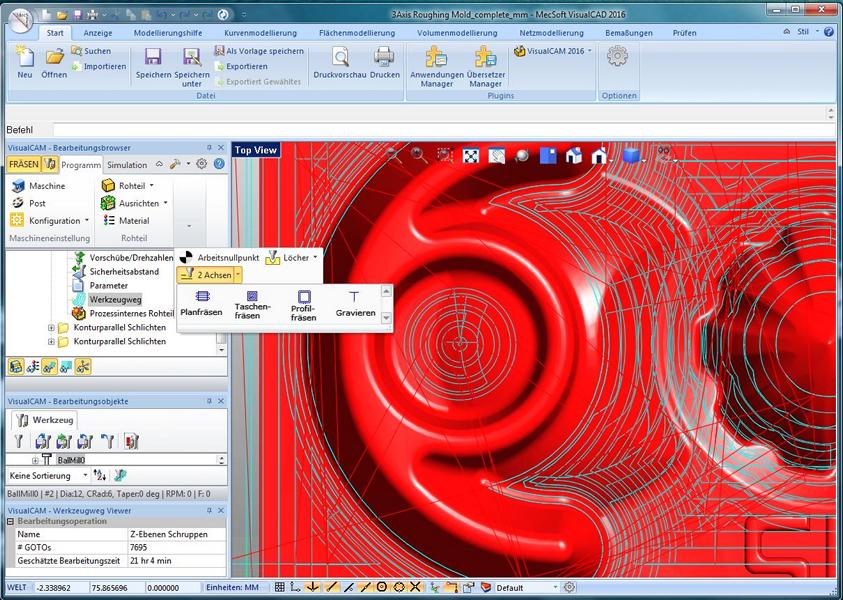843x600 pixels.
Task: Open the Flächenmodellierung ribbon tab
Action: [357, 33]
